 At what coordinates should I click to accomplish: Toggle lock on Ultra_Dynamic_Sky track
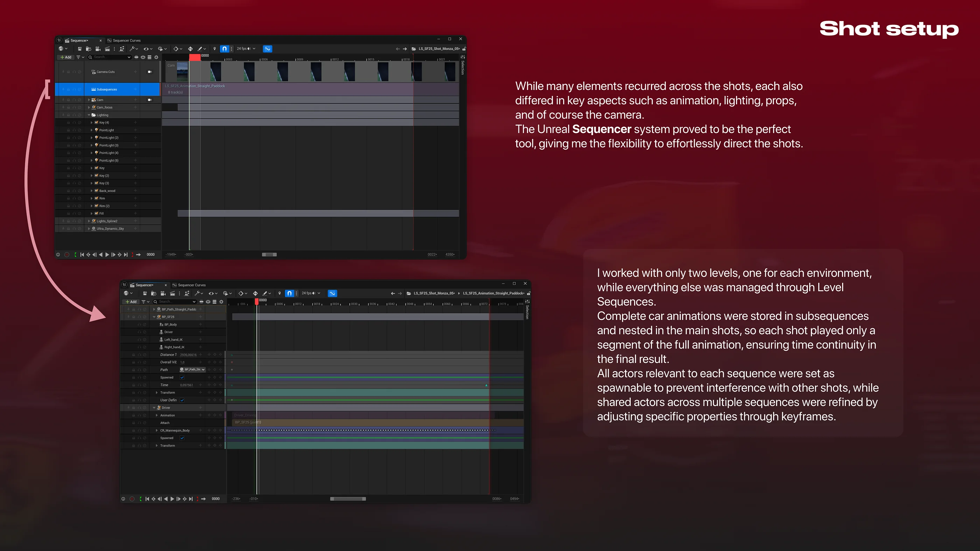click(x=69, y=229)
